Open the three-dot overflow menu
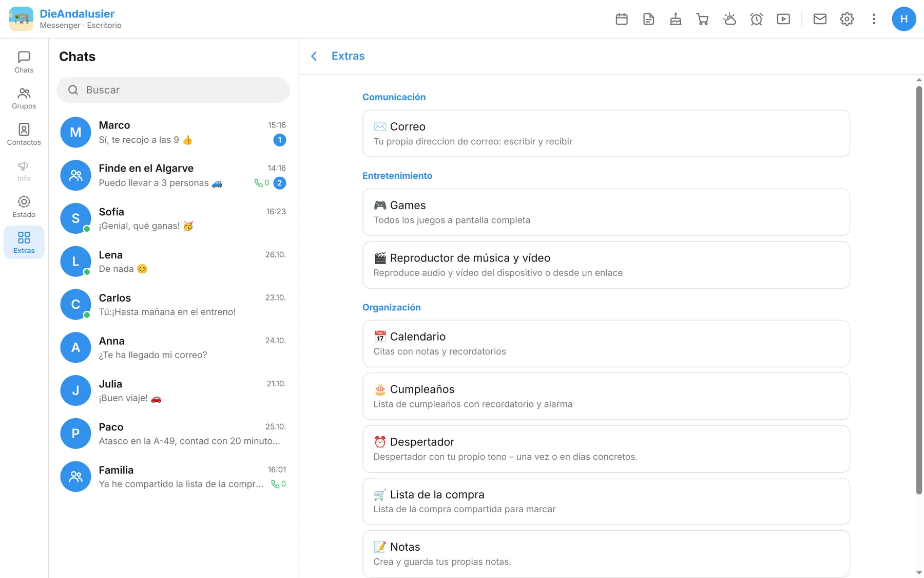The width and height of the screenshot is (924, 578). (x=874, y=19)
